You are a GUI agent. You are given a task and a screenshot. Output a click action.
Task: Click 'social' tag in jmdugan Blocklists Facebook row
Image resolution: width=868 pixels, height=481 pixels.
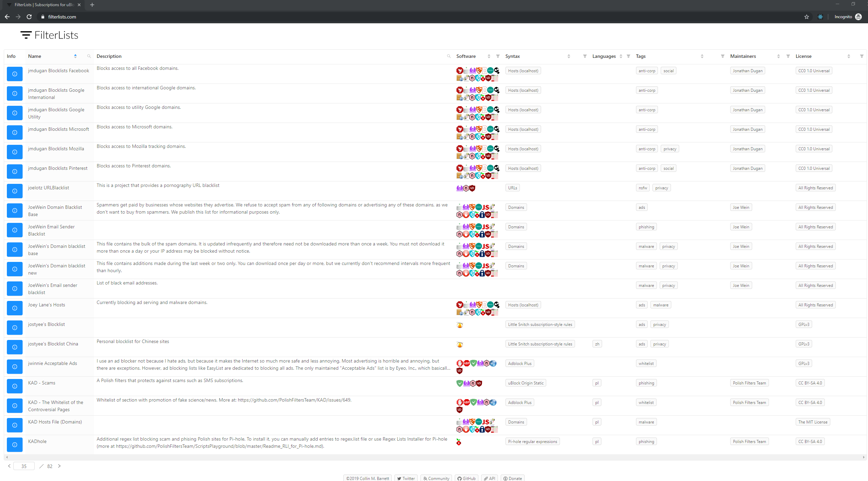tap(668, 71)
